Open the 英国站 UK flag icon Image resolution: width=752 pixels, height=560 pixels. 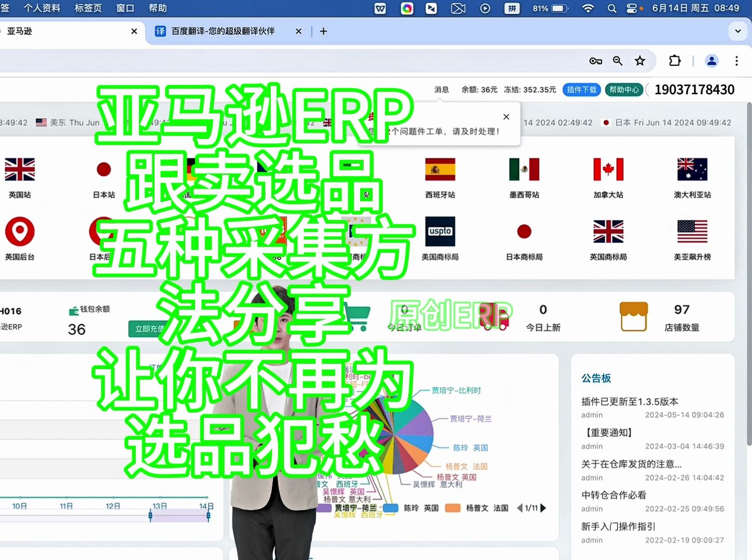point(20,170)
